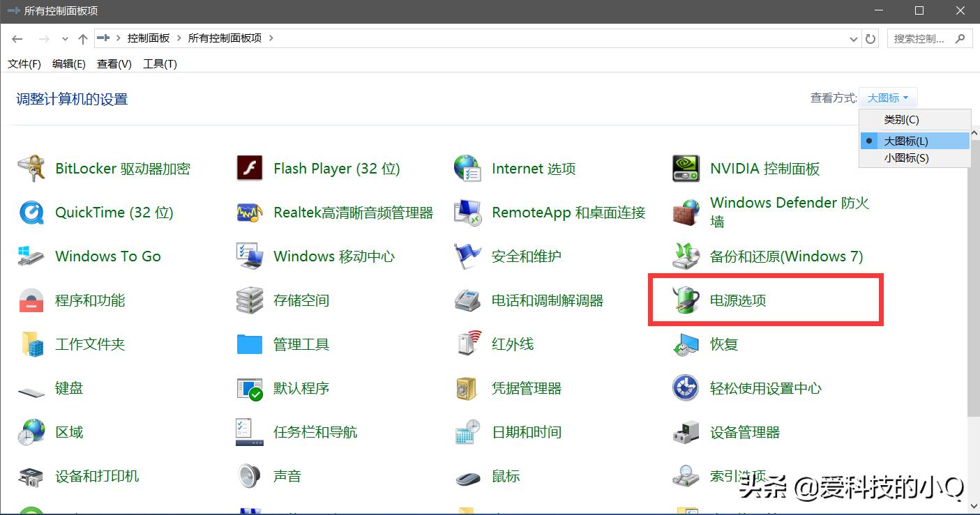
Task: Select 大图标(L) radio option
Action: pyautogui.click(x=915, y=141)
